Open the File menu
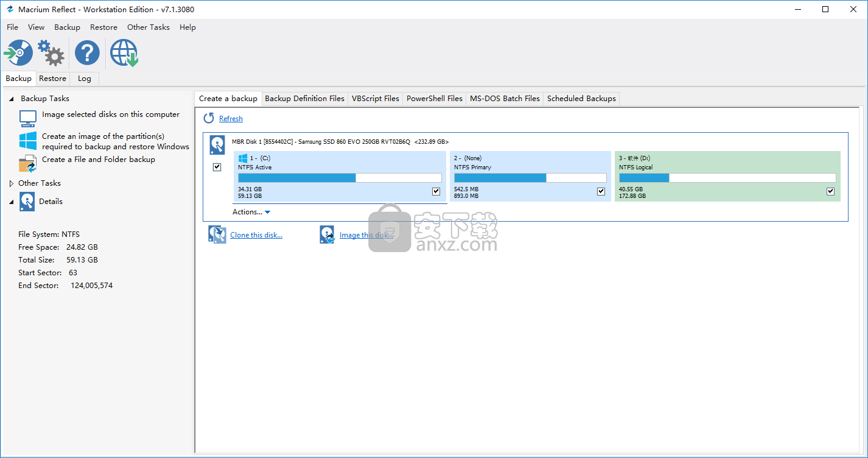 pos(12,27)
